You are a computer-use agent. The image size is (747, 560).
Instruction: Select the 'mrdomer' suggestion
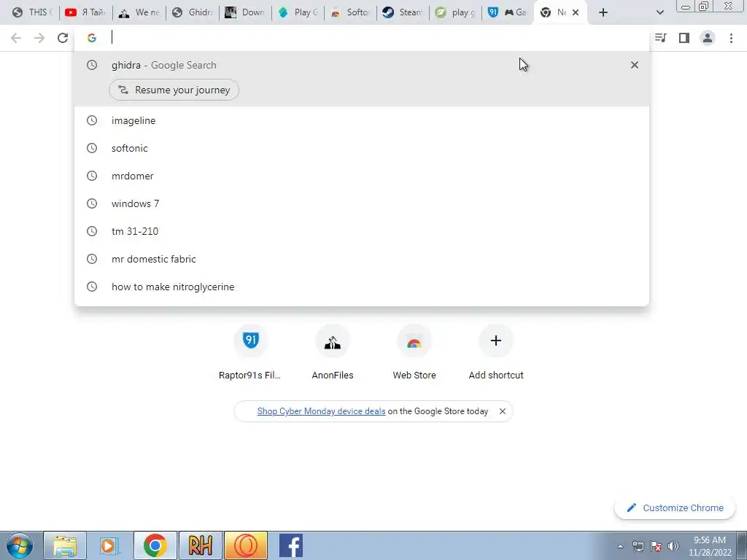click(x=362, y=176)
